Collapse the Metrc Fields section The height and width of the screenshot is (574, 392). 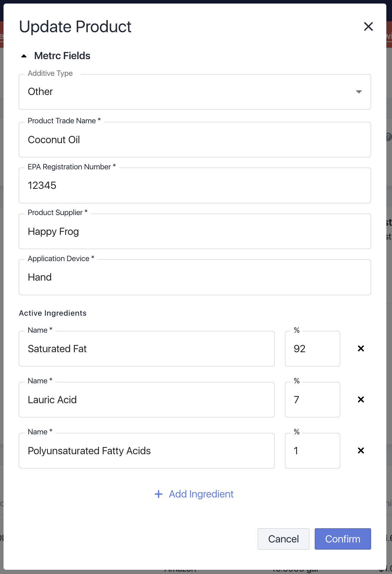point(24,56)
